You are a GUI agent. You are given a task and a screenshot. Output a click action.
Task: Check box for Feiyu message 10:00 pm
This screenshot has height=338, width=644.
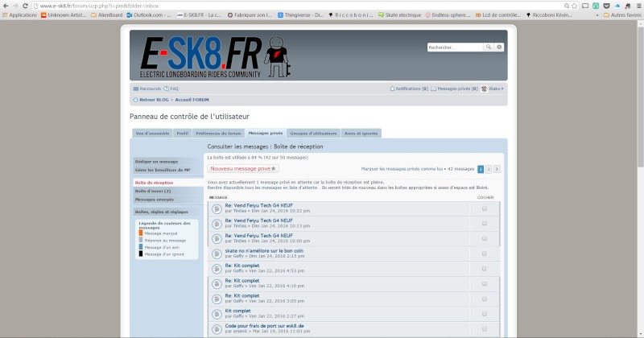click(x=485, y=239)
